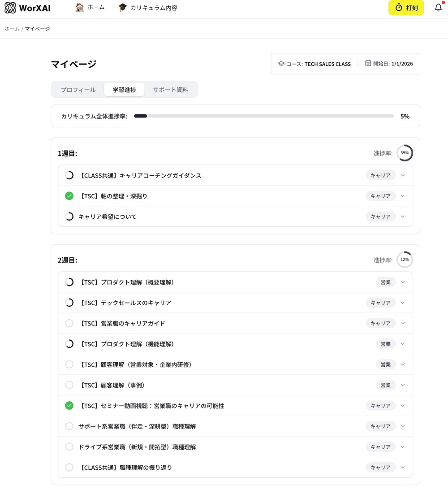Expand ドライブ系営業職 row chevron
448x490 pixels.
pos(403,447)
